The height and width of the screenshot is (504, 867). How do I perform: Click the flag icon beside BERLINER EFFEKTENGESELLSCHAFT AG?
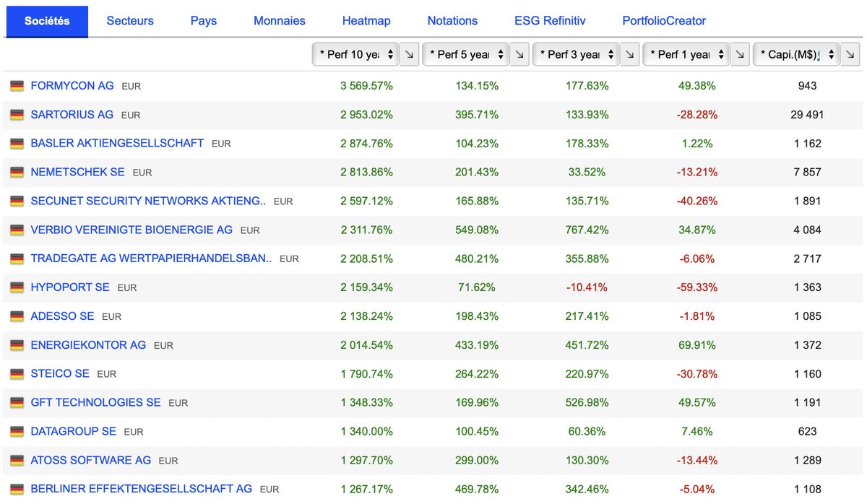pos(17,489)
